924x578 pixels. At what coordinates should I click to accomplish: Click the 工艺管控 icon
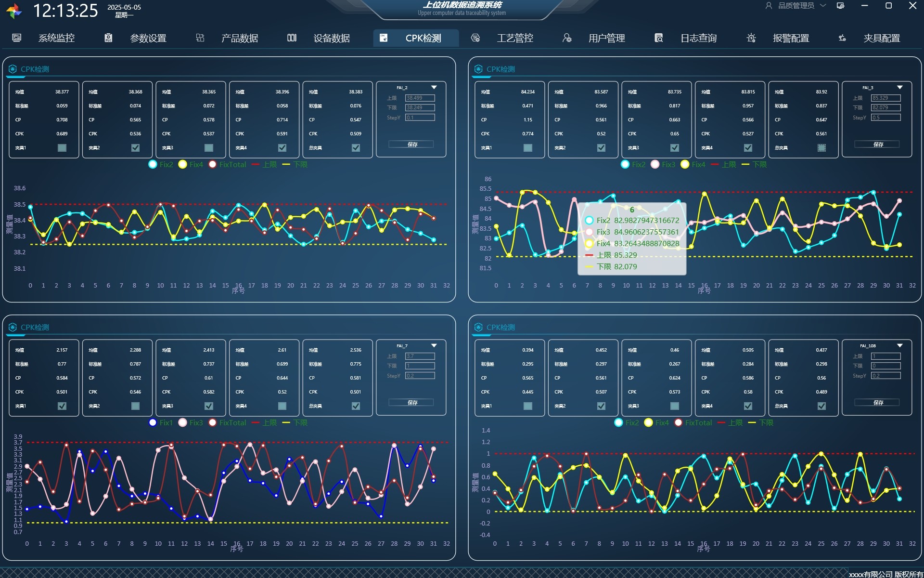pos(475,38)
